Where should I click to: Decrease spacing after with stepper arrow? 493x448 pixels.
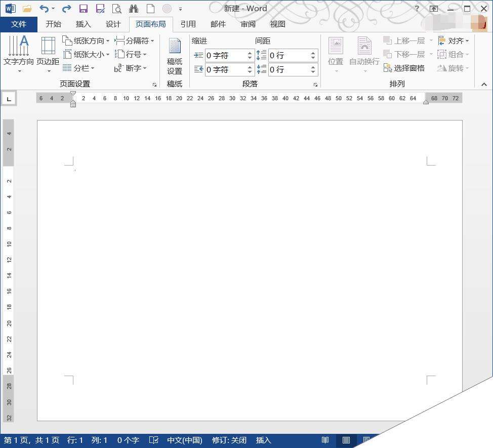pyautogui.click(x=313, y=72)
